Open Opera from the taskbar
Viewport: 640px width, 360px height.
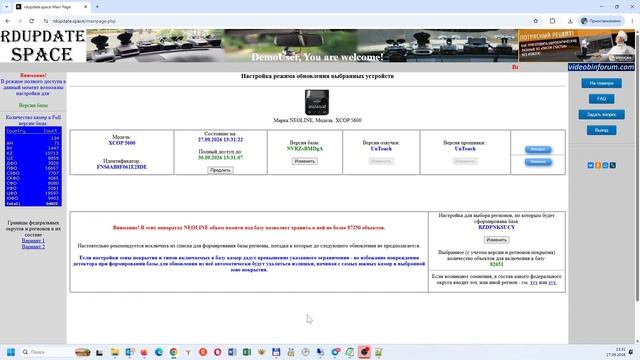click(218, 352)
